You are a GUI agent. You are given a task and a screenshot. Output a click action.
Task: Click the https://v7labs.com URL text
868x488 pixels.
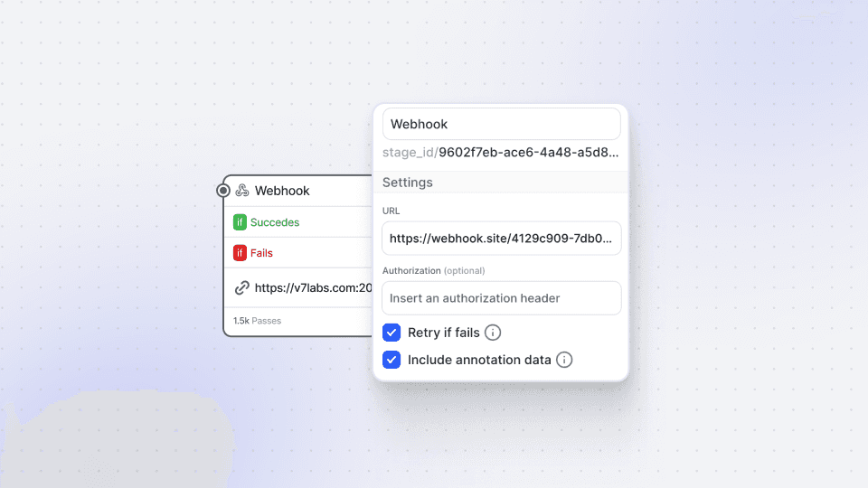314,287
